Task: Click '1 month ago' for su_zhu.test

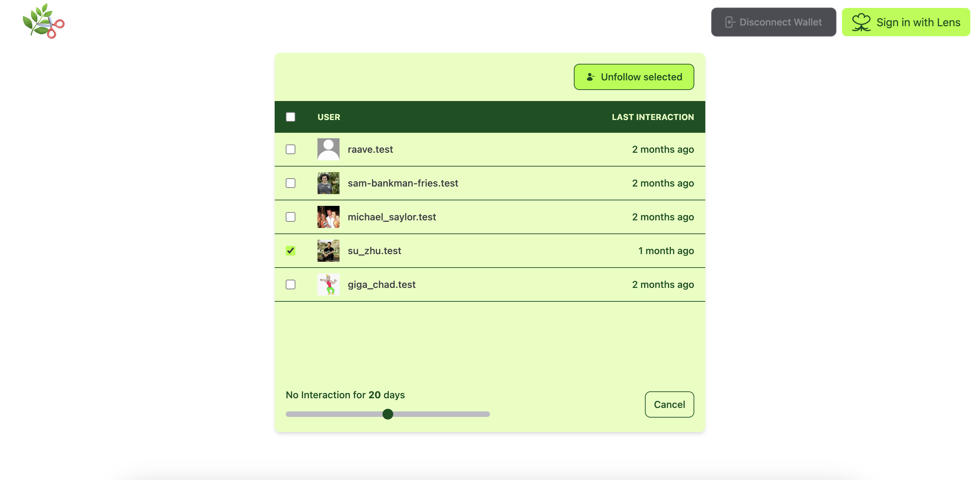Action: (666, 251)
